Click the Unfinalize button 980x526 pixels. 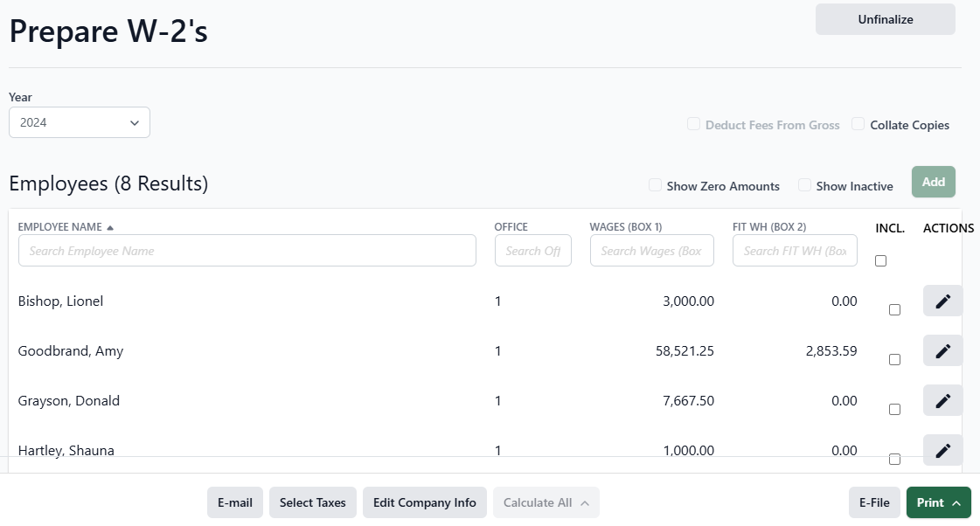tap(885, 19)
